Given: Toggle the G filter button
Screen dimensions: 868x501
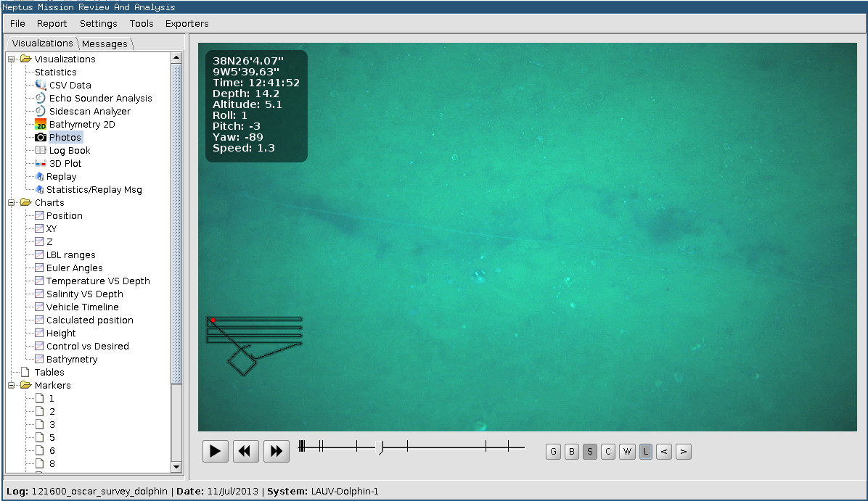Looking at the screenshot, I should click(553, 452).
